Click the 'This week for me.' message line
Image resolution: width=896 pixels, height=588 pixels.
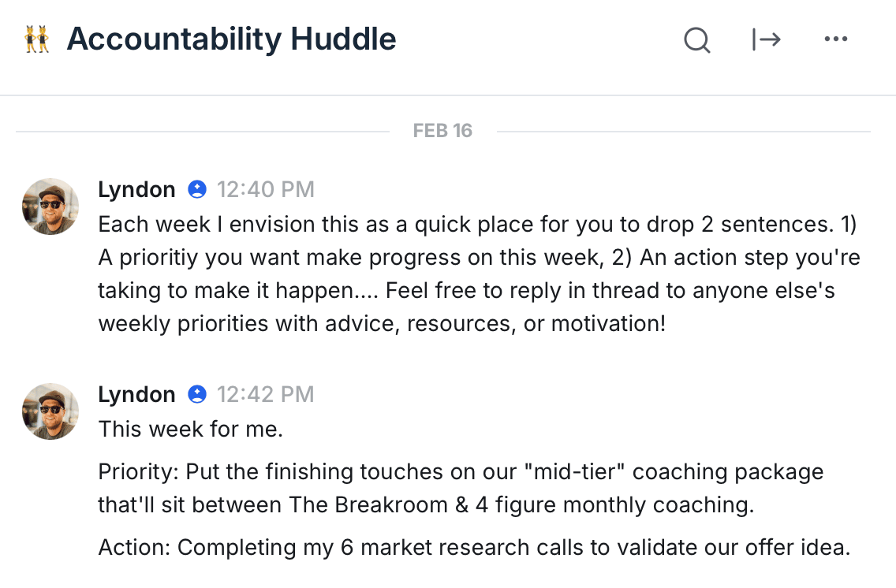coord(190,430)
